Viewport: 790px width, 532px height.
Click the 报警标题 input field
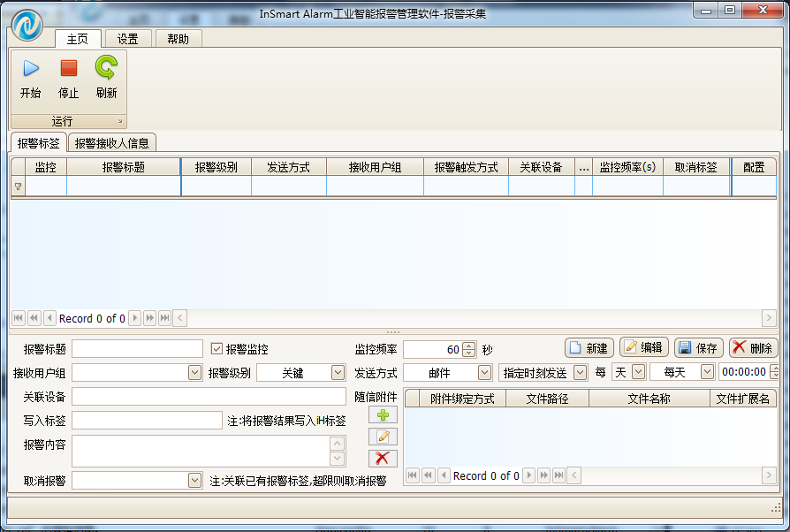(137, 348)
